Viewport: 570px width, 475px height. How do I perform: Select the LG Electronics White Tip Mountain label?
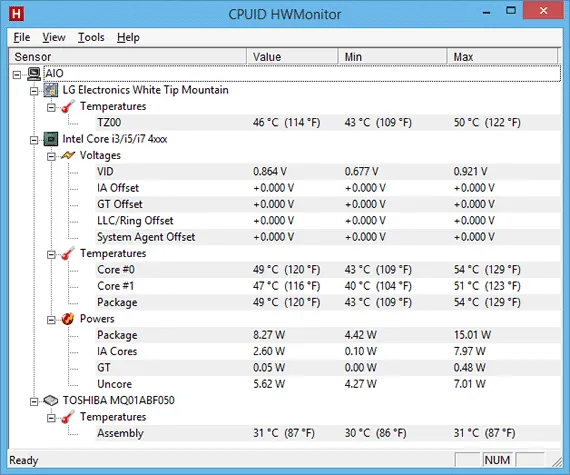pos(145,90)
